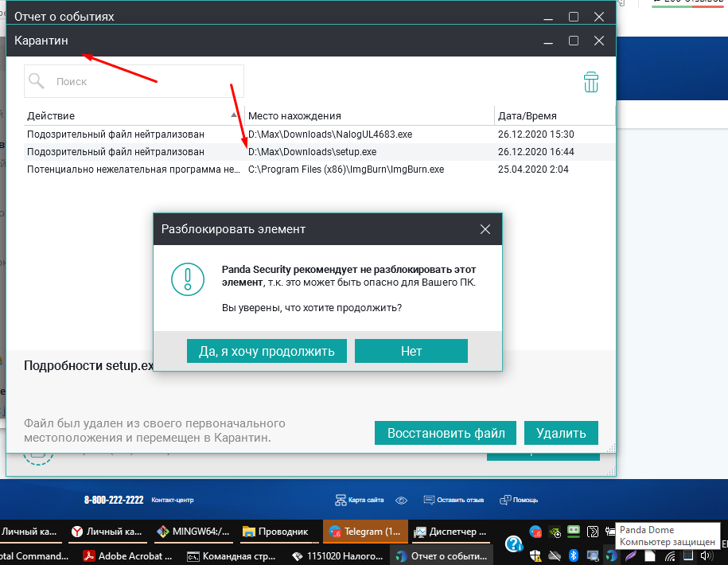Click the 'Поиск' search field in Карантин
The height and width of the screenshot is (565, 728).
point(134,81)
